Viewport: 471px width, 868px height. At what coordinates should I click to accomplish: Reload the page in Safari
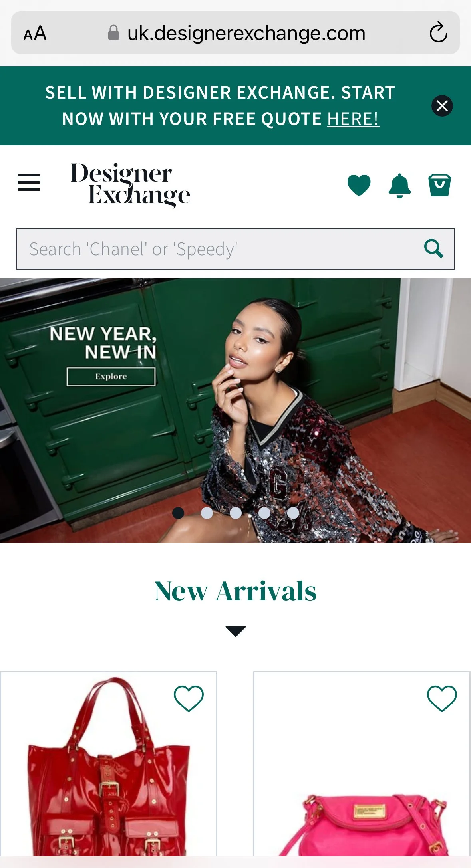point(438,32)
